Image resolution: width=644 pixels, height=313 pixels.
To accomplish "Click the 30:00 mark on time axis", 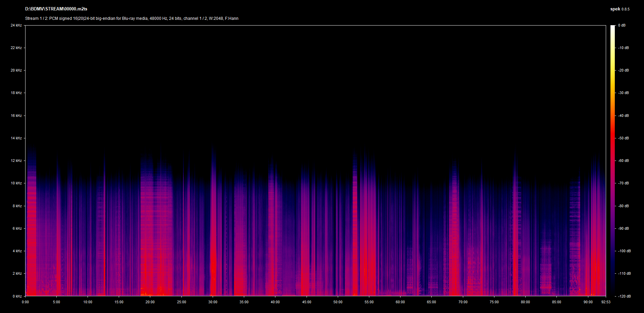I will coord(213,302).
